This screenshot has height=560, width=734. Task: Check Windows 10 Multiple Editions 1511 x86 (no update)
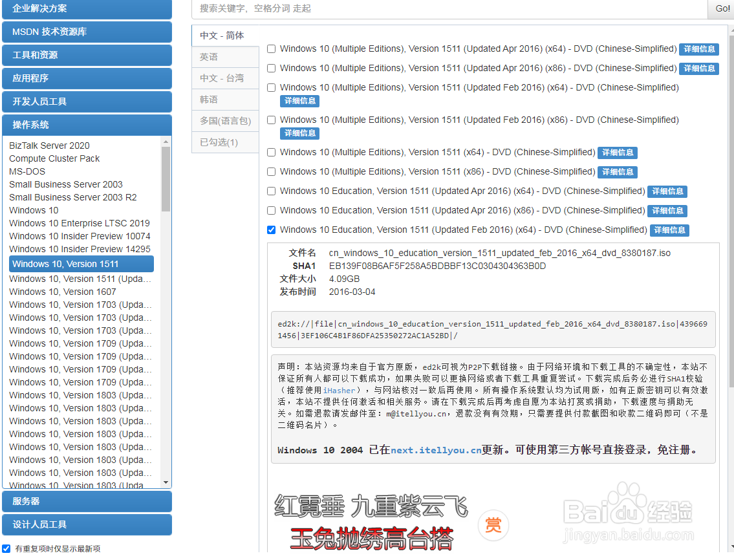[271, 172]
